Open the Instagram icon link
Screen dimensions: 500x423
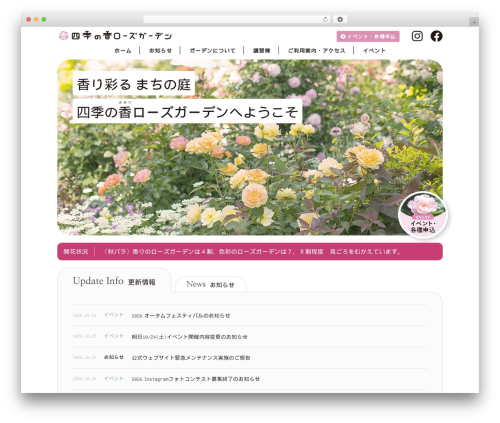[x=417, y=36]
